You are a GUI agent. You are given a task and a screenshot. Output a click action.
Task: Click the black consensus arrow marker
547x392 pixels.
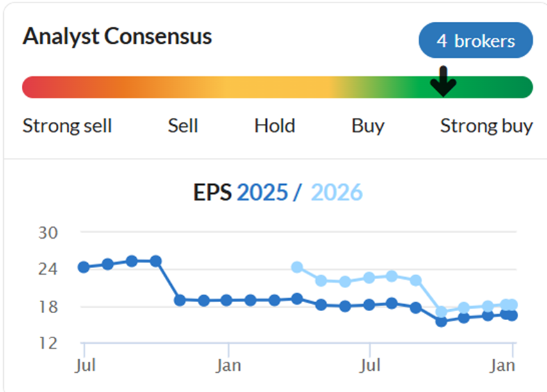(443, 81)
